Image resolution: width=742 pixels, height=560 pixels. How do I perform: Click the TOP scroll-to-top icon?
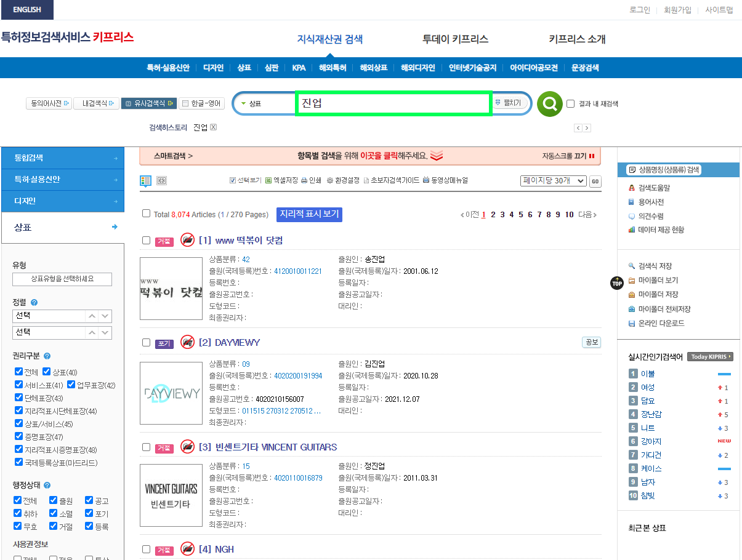(617, 283)
